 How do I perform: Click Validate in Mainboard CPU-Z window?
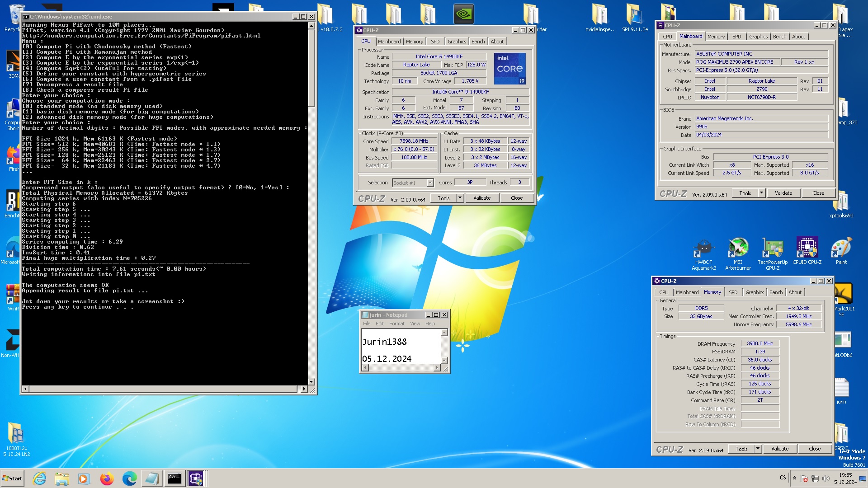click(783, 193)
